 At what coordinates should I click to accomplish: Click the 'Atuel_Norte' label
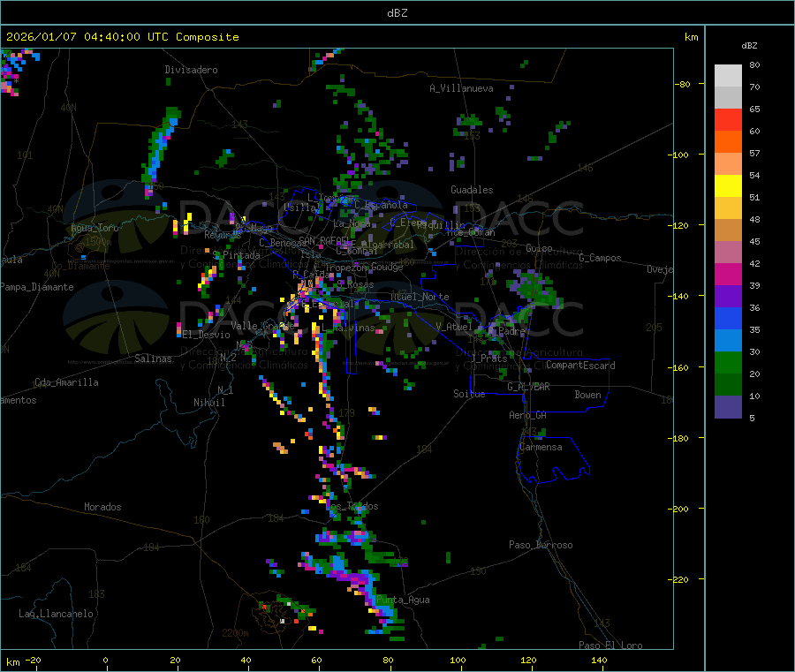click(x=420, y=297)
